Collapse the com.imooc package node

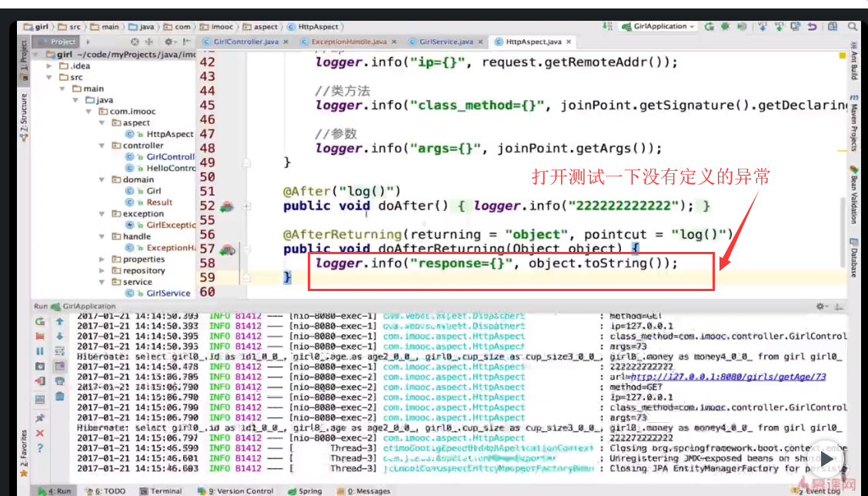pos(88,112)
